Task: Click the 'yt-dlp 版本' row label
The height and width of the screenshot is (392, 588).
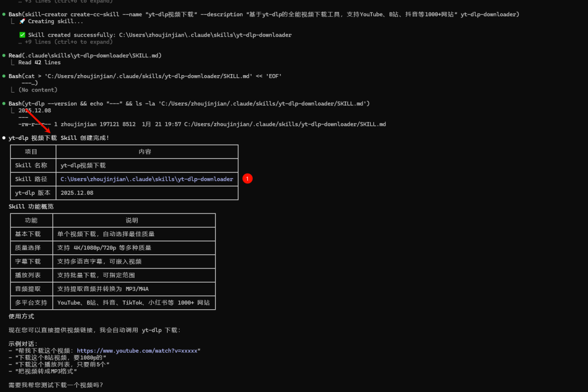Action: 33,193
